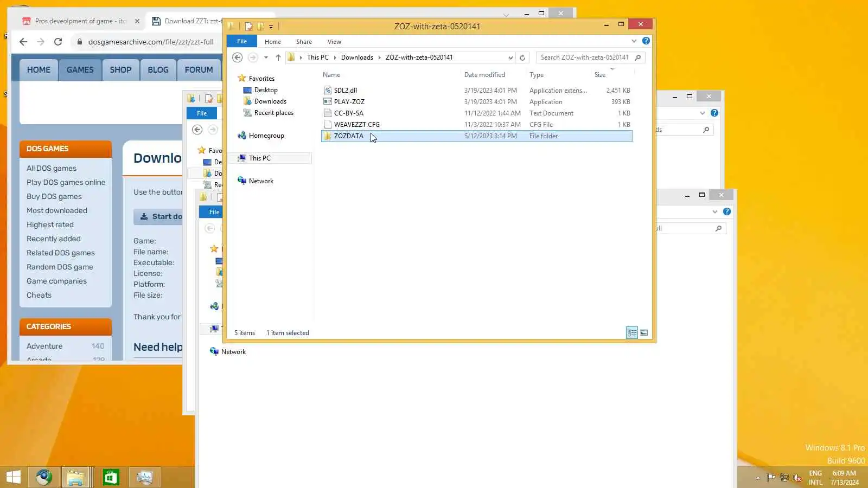This screenshot has height=488, width=868.
Task: Close the Pros development of game browser tab
Action: click(x=137, y=21)
